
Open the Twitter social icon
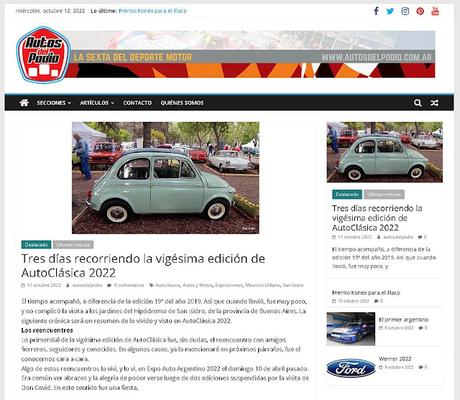pyautogui.click(x=390, y=11)
